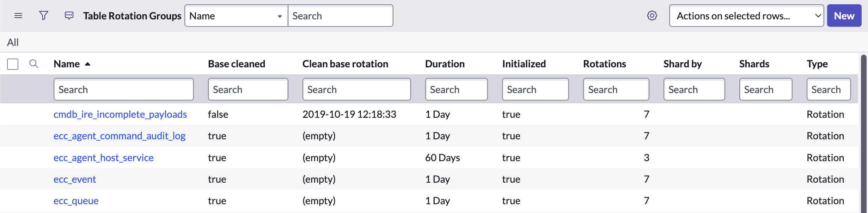The height and width of the screenshot is (213, 868).
Task: Open ecc_agent_command_audit_log record
Action: pyautogui.click(x=120, y=136)
